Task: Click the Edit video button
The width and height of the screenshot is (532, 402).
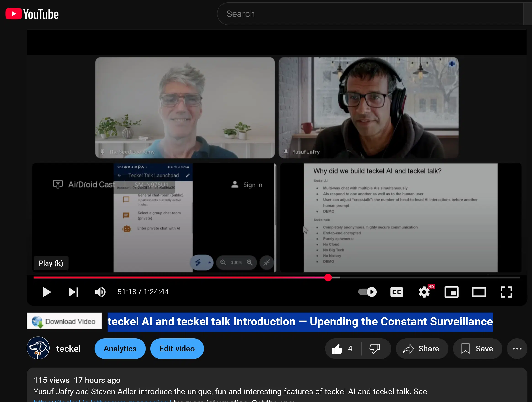Action: (177, 349)
